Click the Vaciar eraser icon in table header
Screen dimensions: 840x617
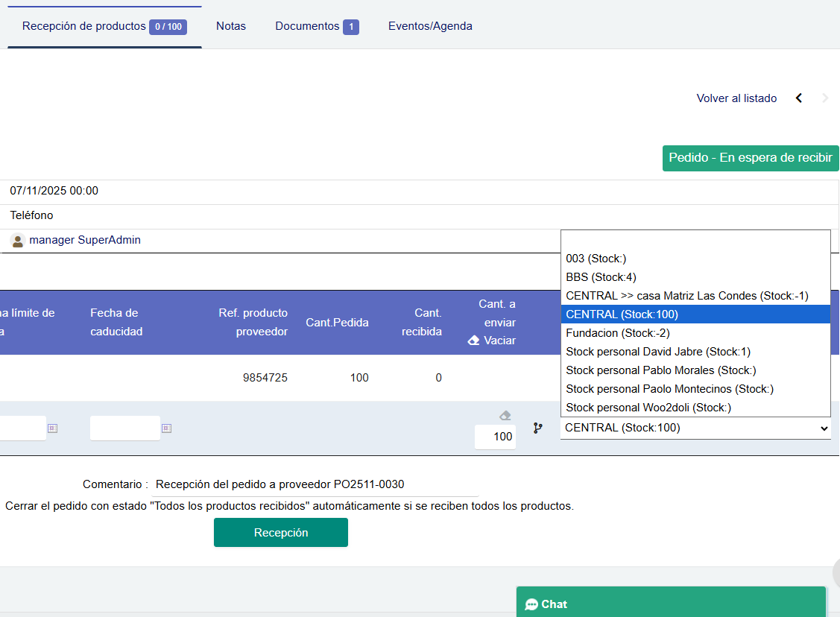coord(473,341)
